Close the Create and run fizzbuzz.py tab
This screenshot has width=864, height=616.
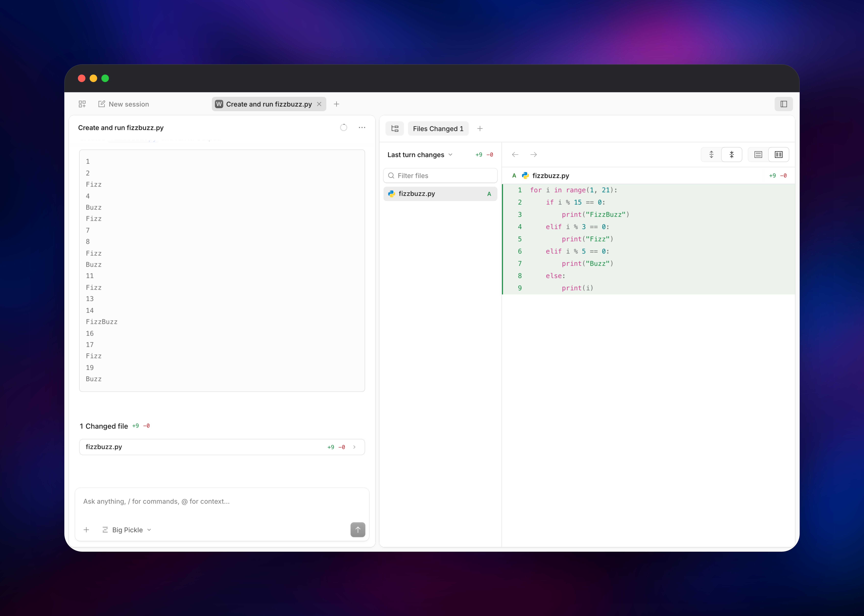click(319, 104)
